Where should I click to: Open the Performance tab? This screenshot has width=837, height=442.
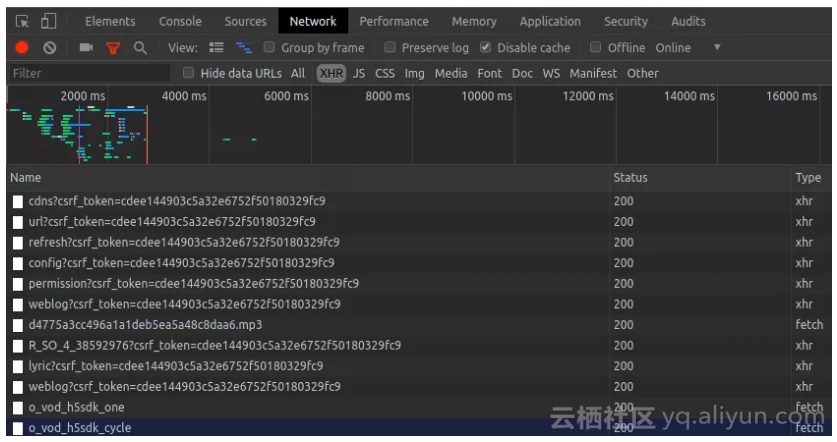tap(394, 21)
